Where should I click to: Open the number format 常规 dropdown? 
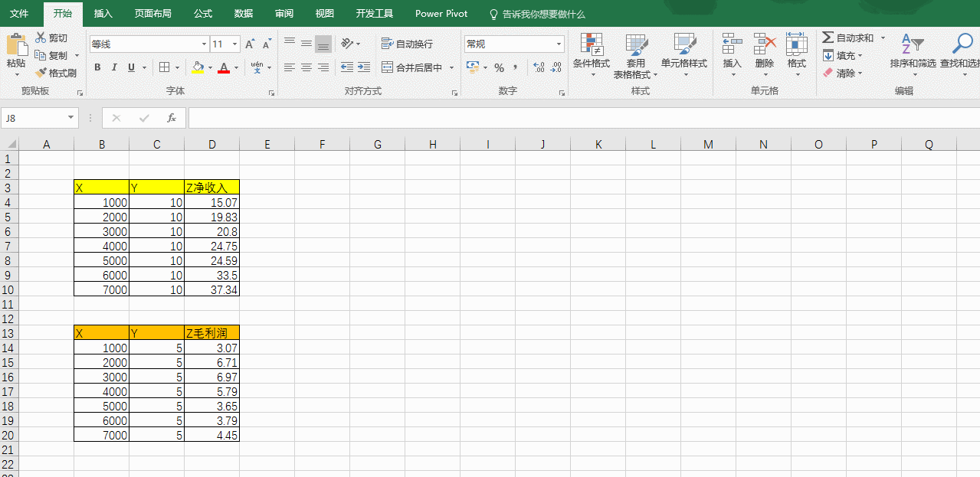(559, 44)
